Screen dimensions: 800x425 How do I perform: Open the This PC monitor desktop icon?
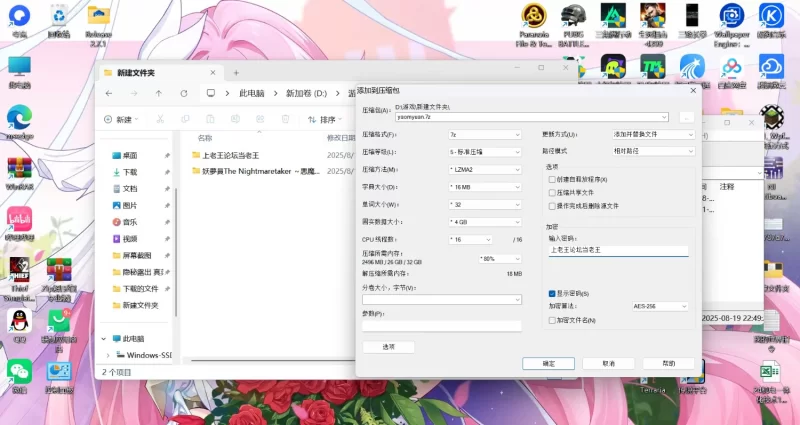click(19, 72)
